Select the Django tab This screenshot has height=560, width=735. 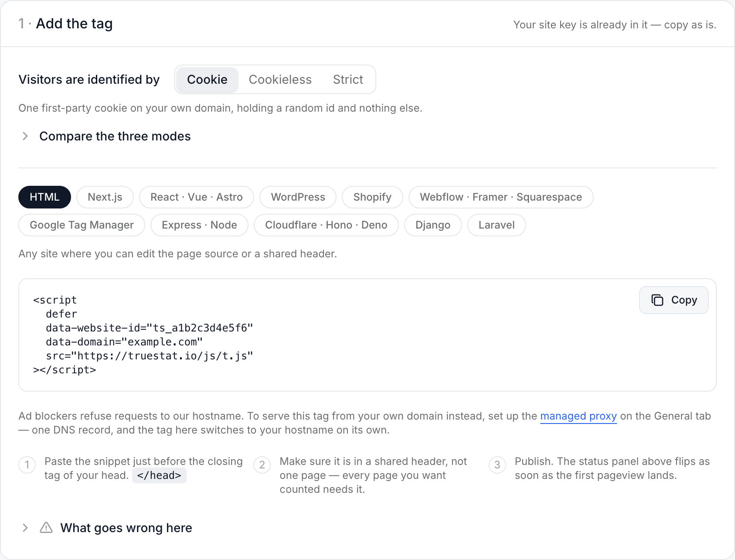tap(433, 225)
